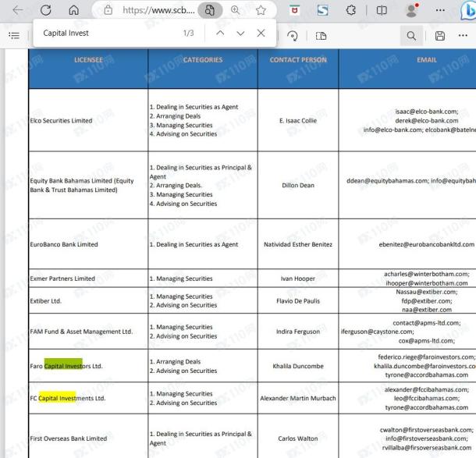Close the find bar with X
The width and height of the screenshot is (476, 458).
261,33
